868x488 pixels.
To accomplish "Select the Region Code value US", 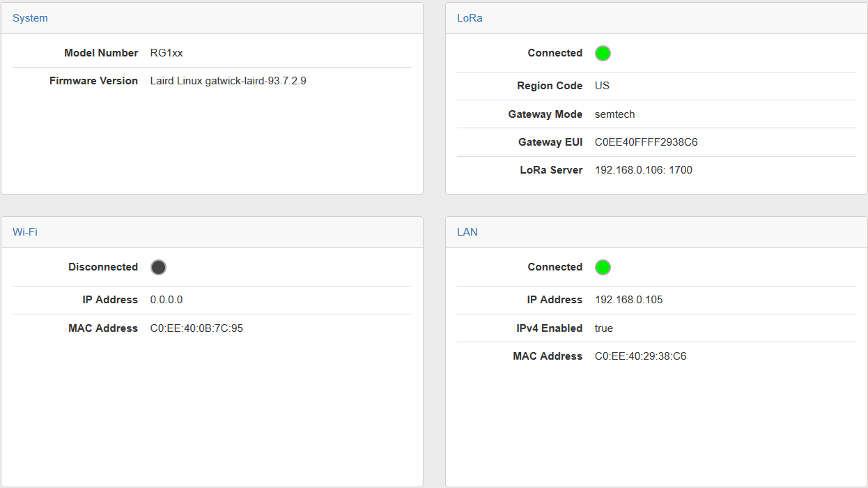I will (602, 86).
